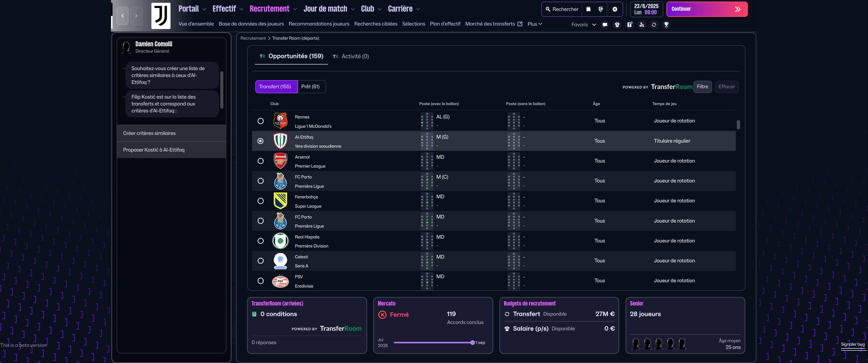Click the trophy competitions icon

coord(666,25)
